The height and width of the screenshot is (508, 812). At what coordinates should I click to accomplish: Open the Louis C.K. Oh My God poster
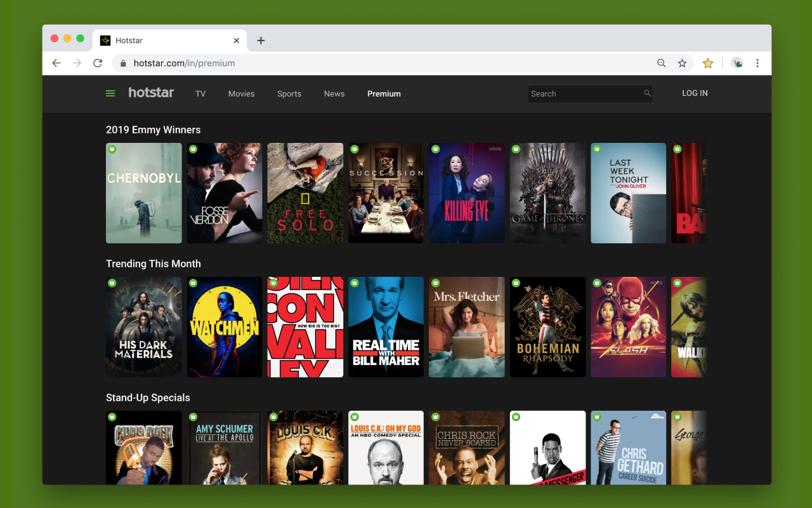point(386,448)
